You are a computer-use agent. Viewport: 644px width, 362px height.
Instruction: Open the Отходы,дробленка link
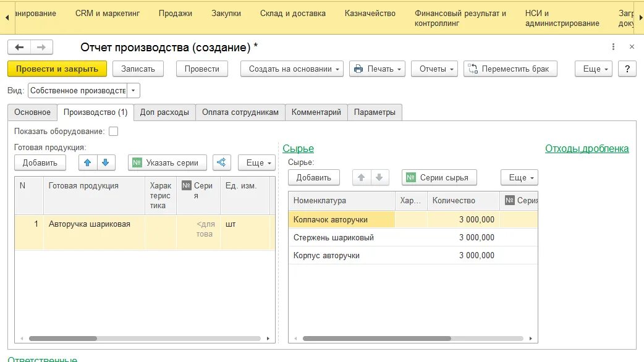(587, 149)
